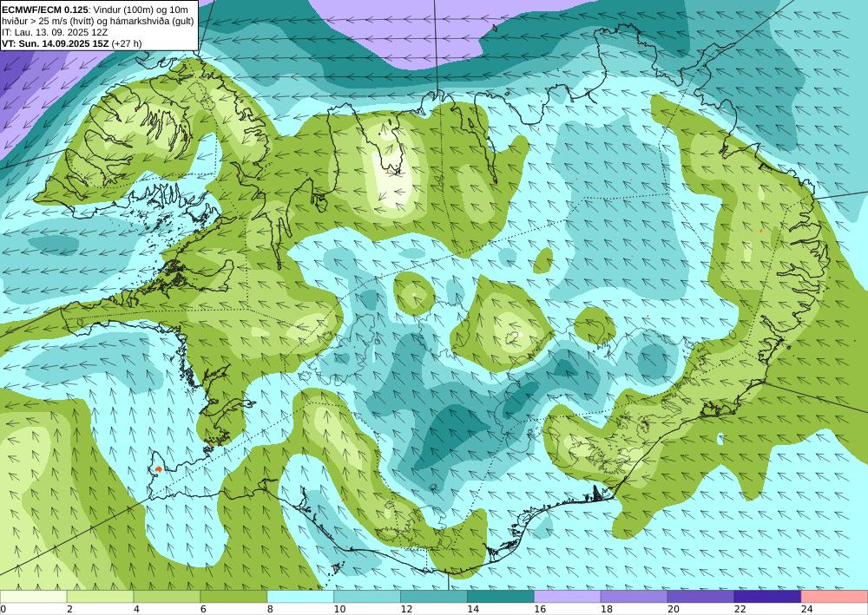Screen dimensions: 868x615
Task: Click the scale label '24'
Action: pyautogui.click(x=806, y=609)
